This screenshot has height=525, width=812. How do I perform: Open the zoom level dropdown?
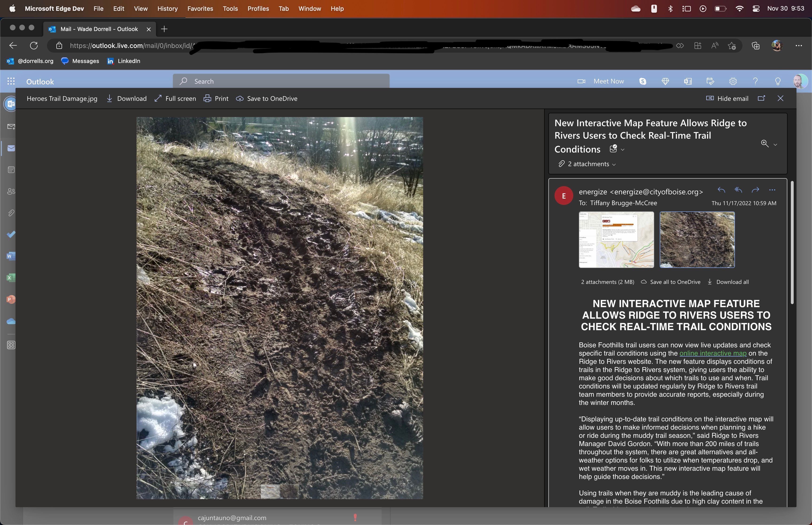pyautogui.click(x=775, y=145)
